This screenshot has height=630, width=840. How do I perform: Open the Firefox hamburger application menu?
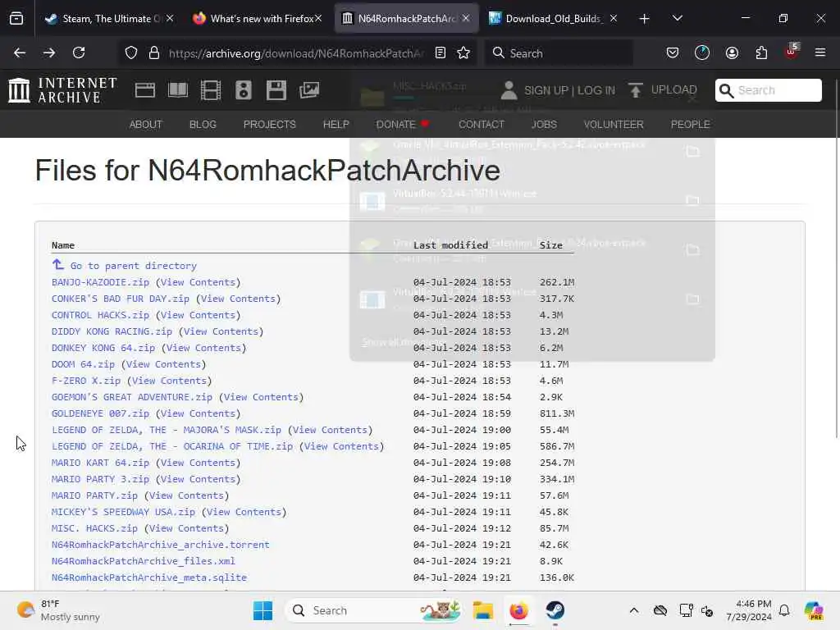coord(820,53)
